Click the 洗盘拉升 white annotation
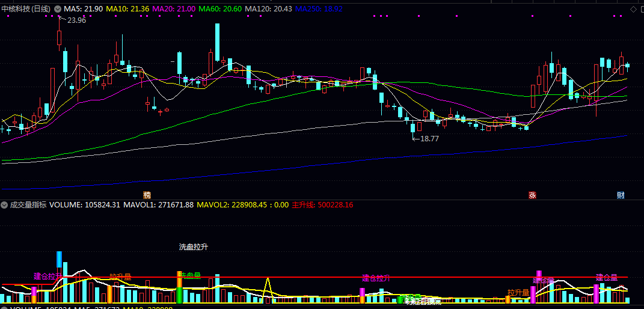The width and height of the screenshot is (644, 309). (x=194, y=246)
